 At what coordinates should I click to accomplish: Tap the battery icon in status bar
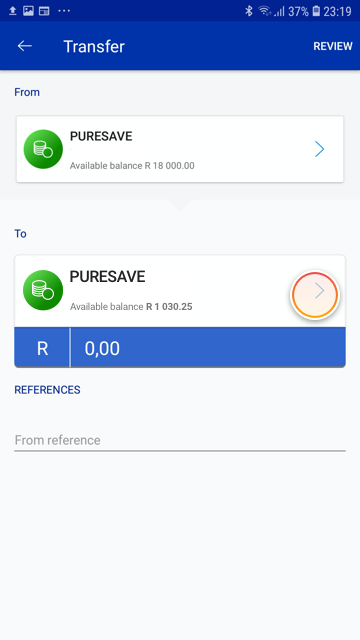coord(316,11)
